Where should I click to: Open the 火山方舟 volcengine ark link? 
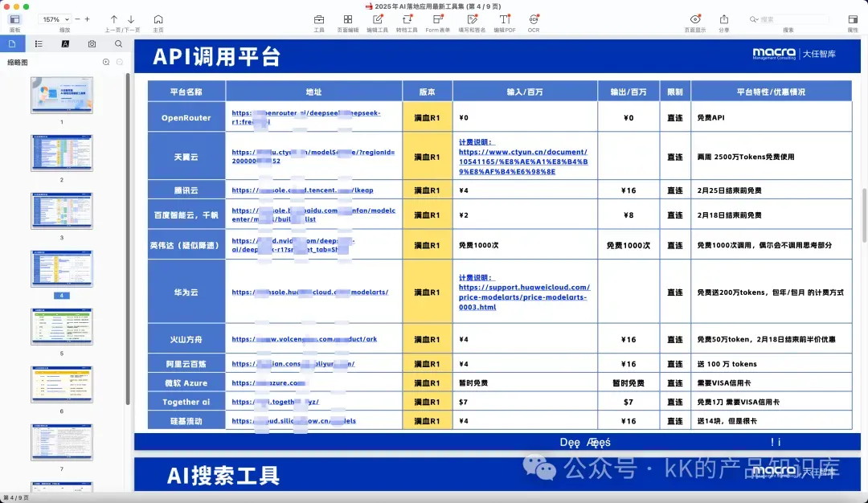(304, 339)
